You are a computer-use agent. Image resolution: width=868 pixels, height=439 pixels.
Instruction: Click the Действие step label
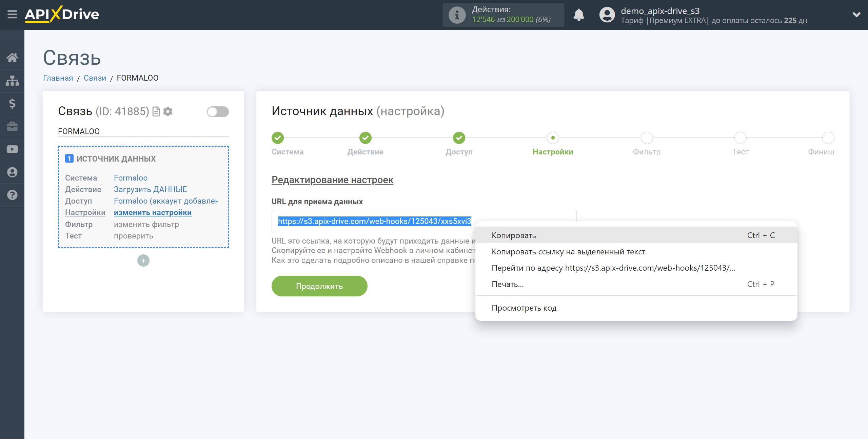pyautogui.click(x=366, y=152)
